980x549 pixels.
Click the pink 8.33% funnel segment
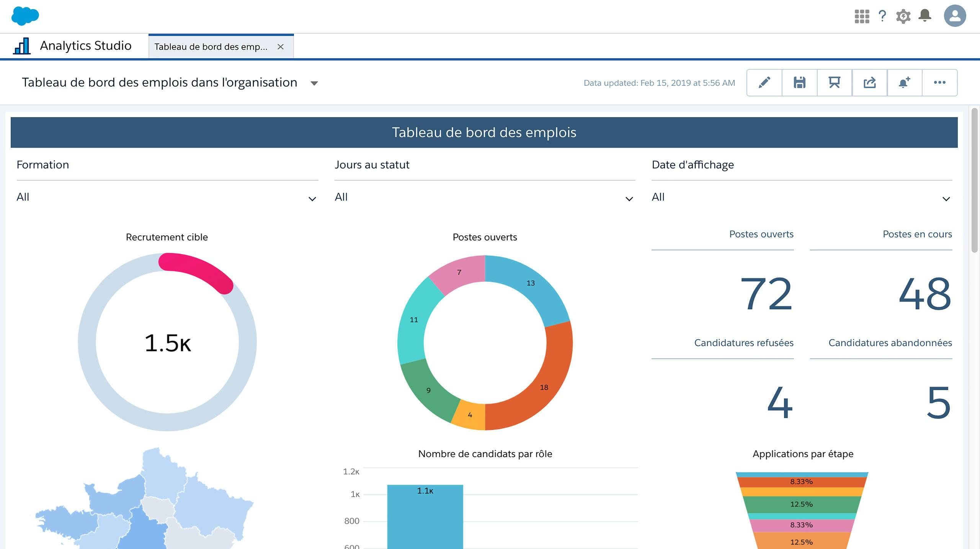point(802,525)
